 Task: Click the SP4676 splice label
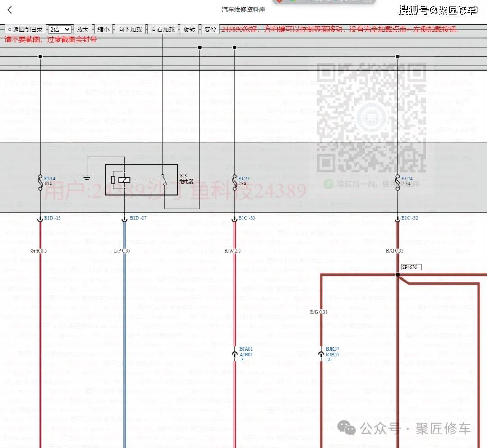coord(411,267)
